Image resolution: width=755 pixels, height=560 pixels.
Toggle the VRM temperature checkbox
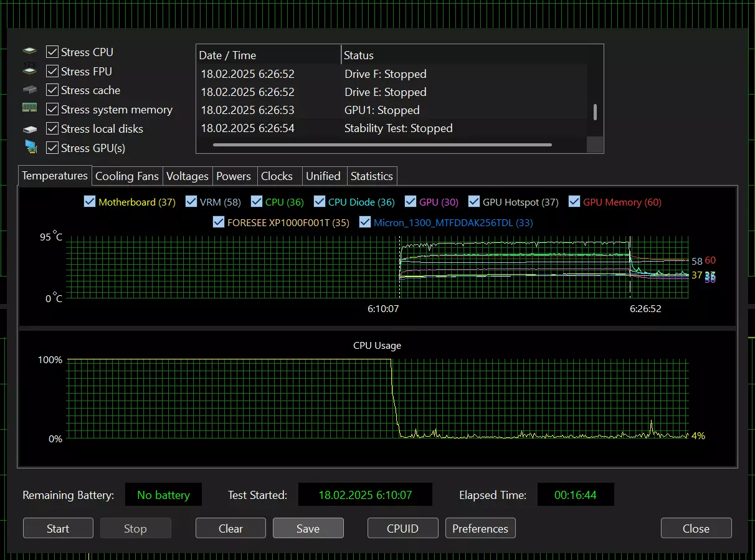point(191,202)
